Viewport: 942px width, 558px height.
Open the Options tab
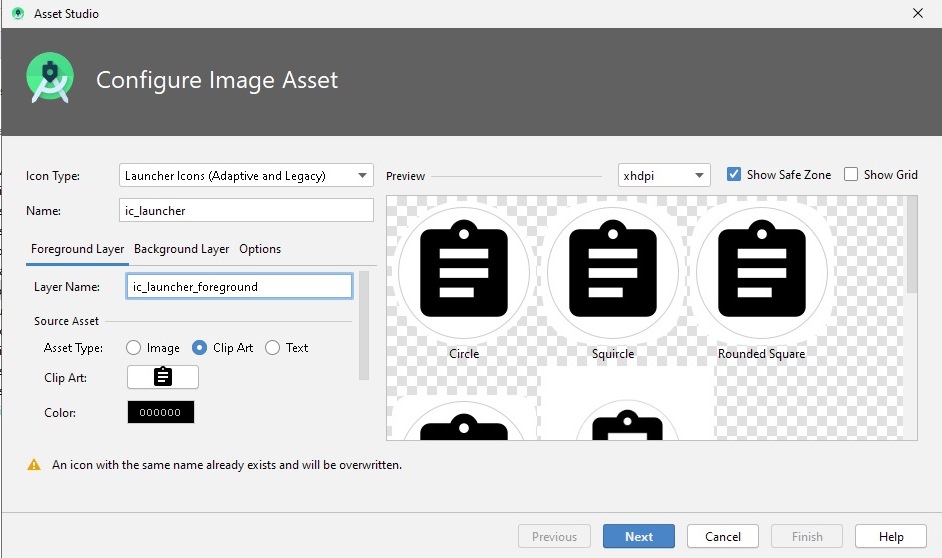[x=260, y=249]
